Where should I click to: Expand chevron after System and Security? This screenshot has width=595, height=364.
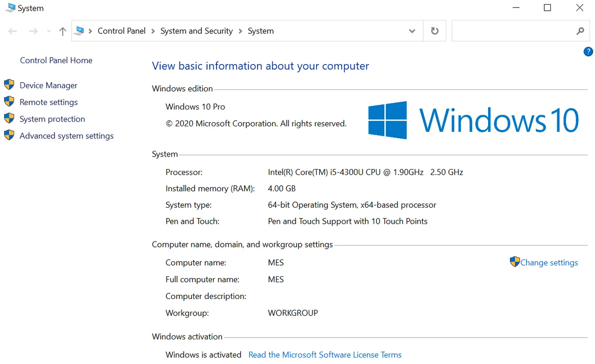coord(240,31)
